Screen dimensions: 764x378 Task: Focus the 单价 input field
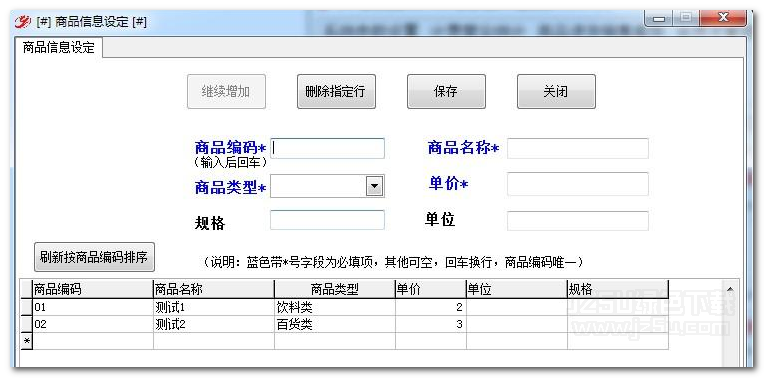578,184
